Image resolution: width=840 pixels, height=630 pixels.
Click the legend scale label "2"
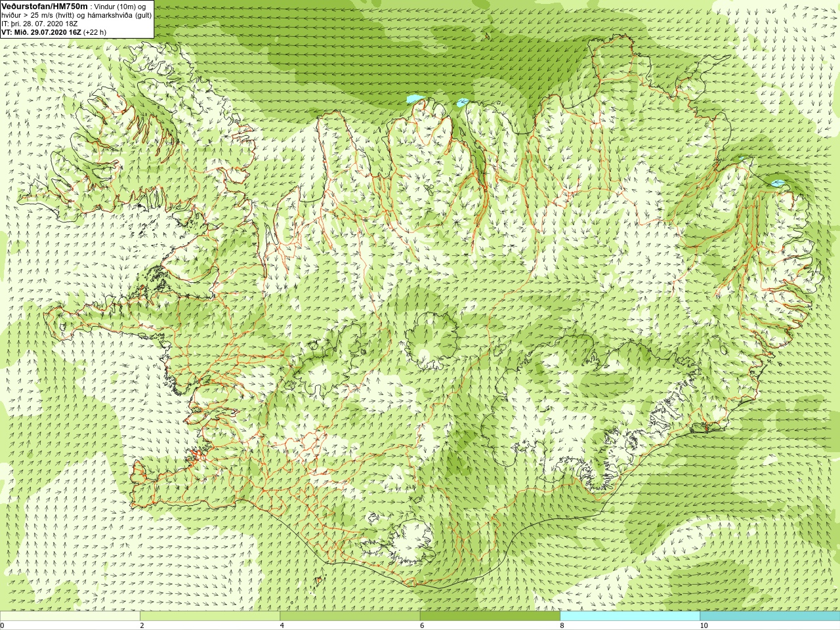[x=142, y=625]
